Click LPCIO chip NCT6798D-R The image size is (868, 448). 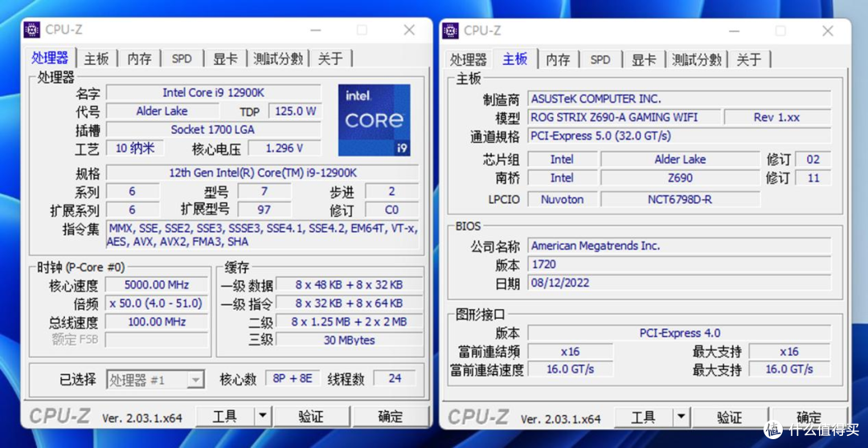point(681,199)
